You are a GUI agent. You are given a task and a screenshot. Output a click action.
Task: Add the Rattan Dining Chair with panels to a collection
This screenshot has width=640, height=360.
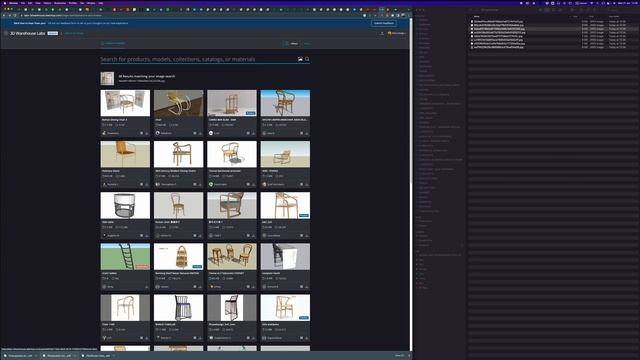pos(142,133)
